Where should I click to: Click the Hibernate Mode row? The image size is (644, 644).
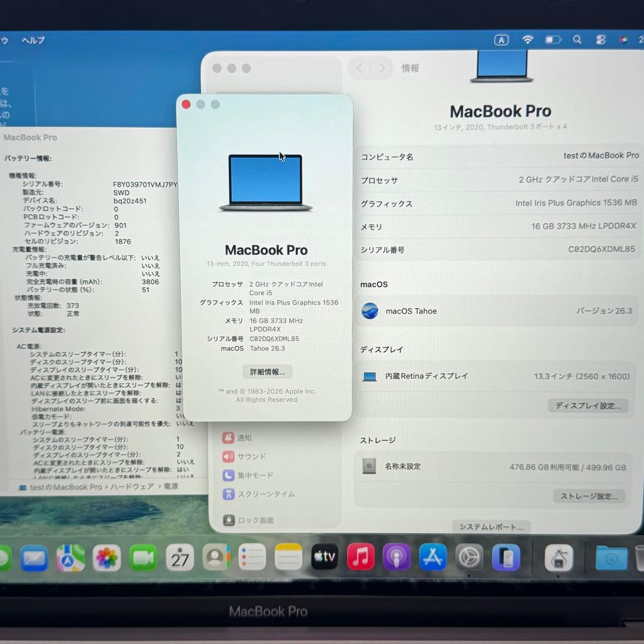point(106,408)
